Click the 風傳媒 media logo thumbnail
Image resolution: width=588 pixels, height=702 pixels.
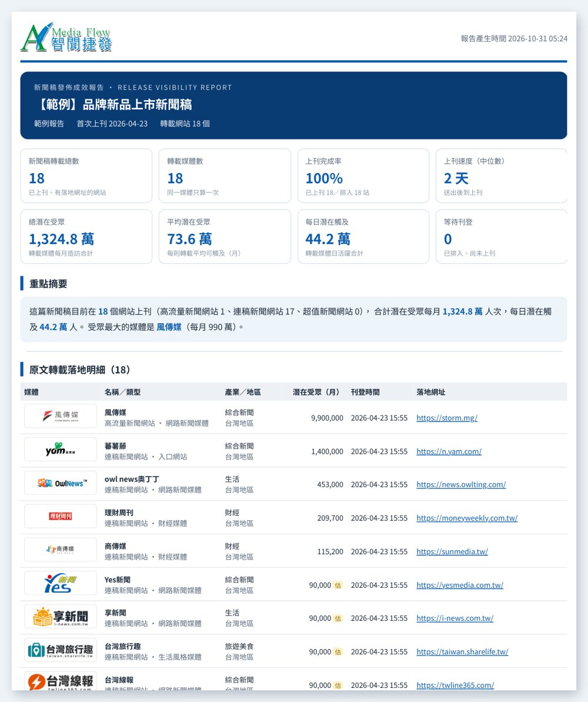click(x=61, y=416)
